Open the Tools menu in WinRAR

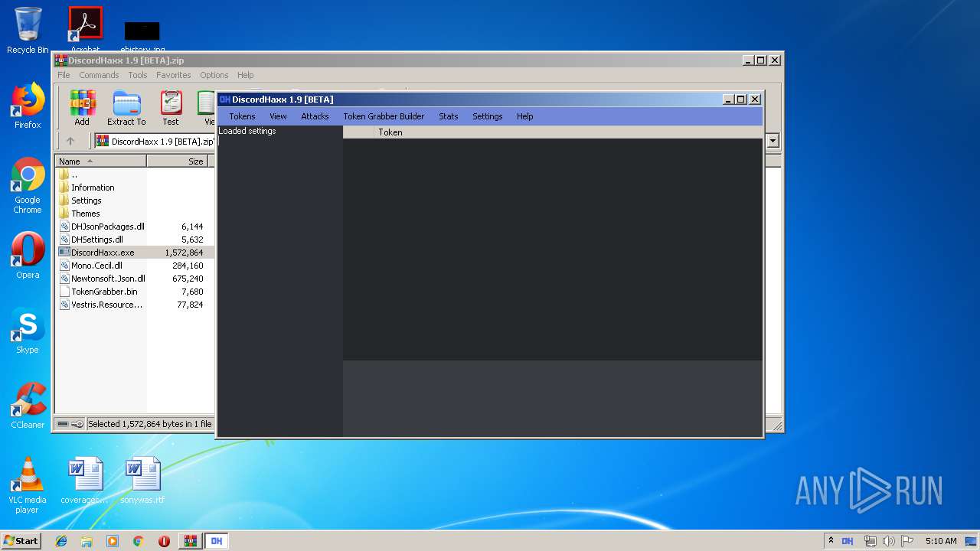click(138, 75)
